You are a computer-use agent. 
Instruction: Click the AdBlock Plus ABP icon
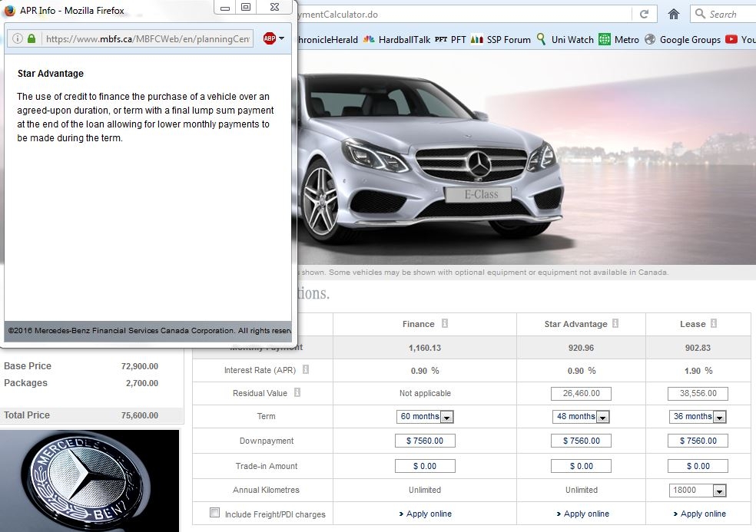tap(270, 38)
